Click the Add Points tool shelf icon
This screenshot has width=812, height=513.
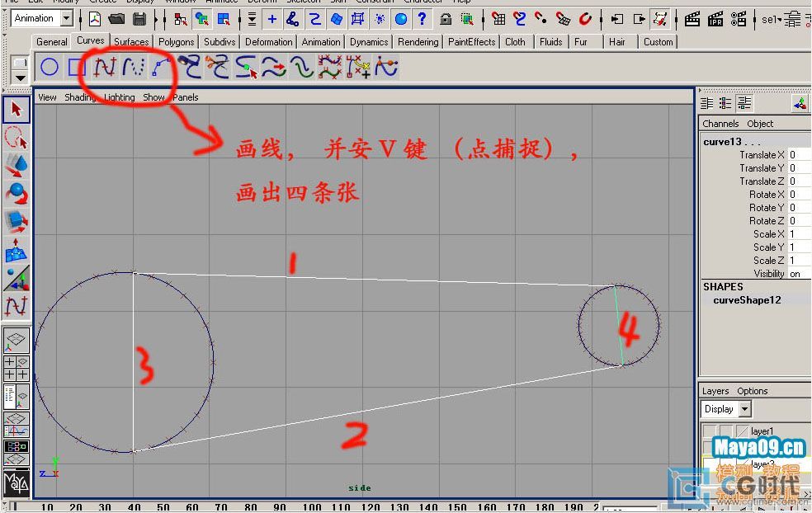[358, 68]
